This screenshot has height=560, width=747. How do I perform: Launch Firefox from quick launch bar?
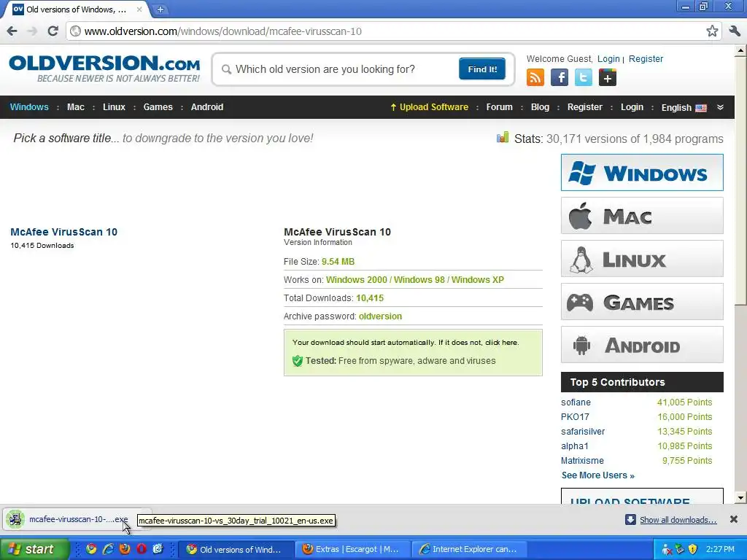pyautogui.click(x=125, y=548)
